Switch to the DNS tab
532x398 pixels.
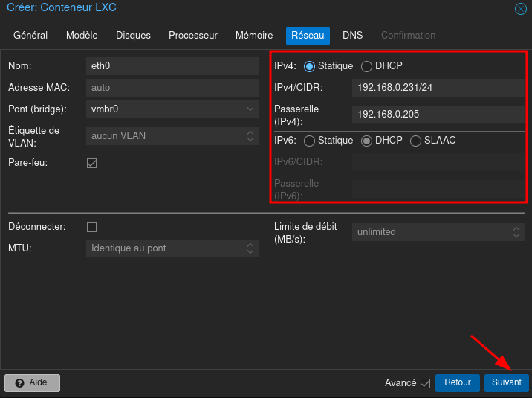coord(352,36)
